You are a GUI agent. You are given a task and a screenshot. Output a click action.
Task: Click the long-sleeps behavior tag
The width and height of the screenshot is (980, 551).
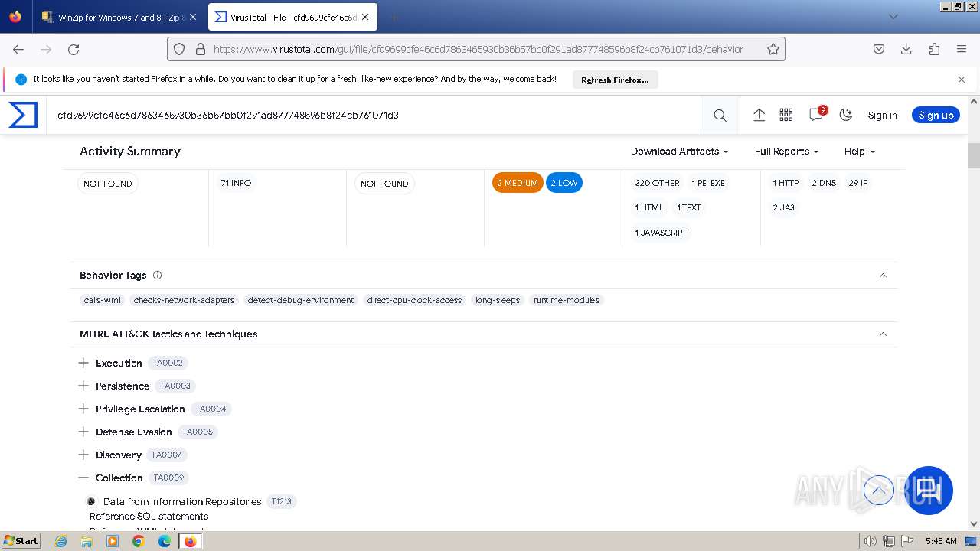[497, 300]
